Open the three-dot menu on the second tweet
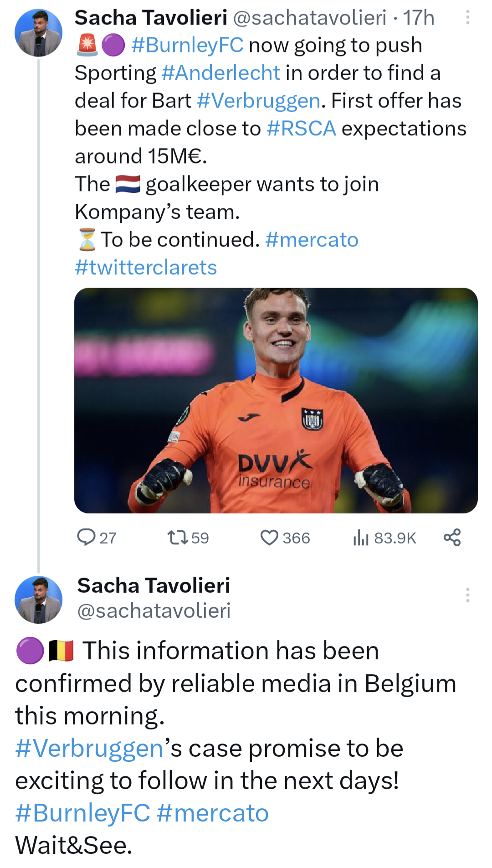 (x=467, y=595)
